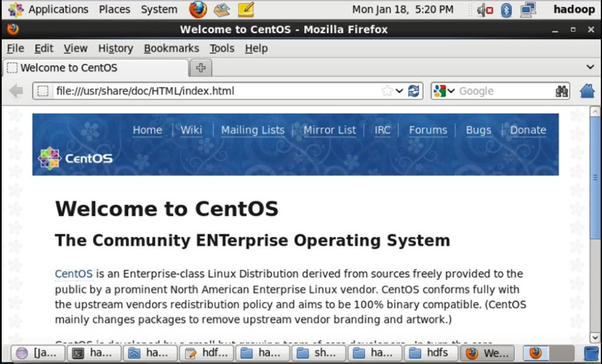This screenshot has height=364, width=602.
Task: Follow the CentOS link in the paragraph
Action: coord(73,274)
